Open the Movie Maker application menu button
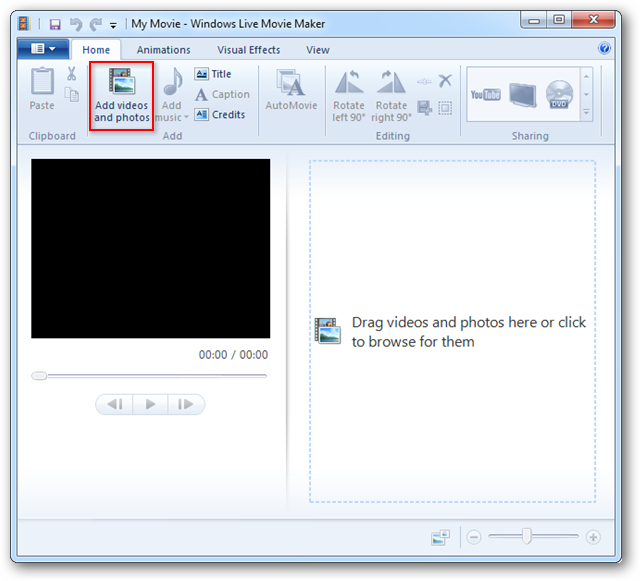This screenshot has height=581, width=640. coord(43,49)
